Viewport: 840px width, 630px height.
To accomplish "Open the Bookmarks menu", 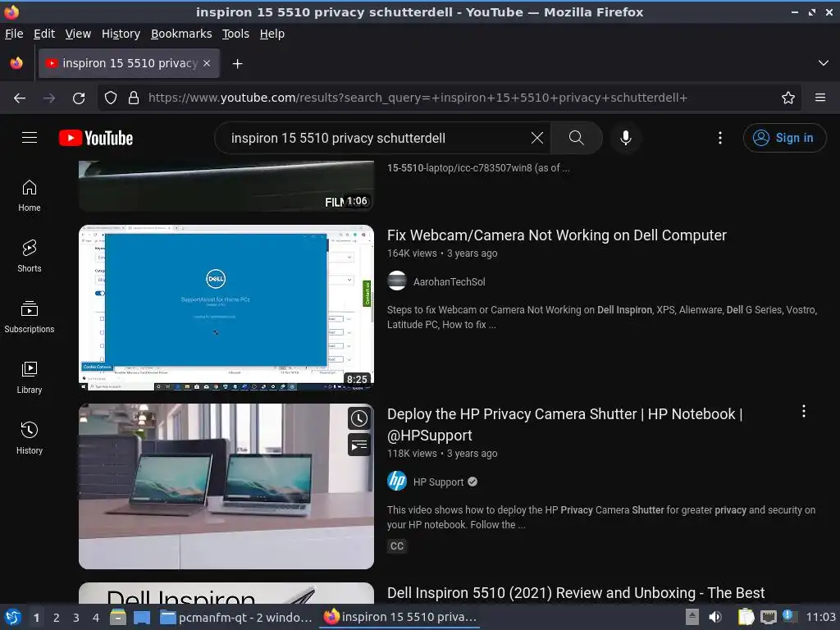I will pos(181,34).
